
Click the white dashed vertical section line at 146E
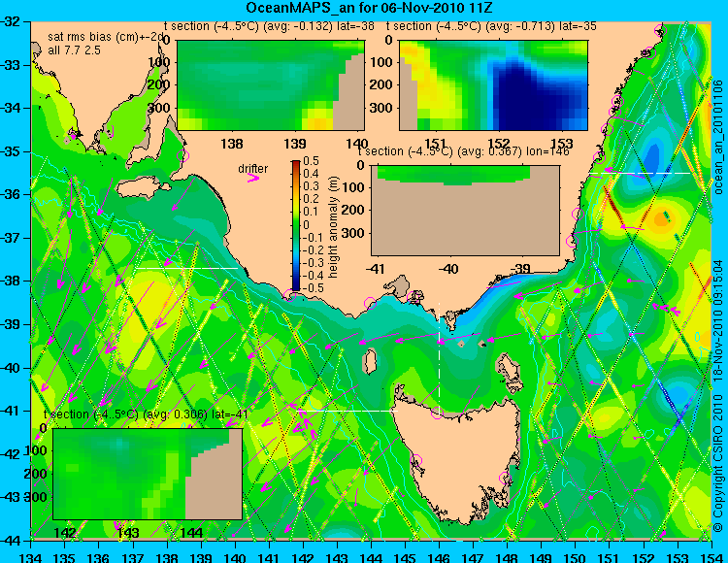coord(439,357)
